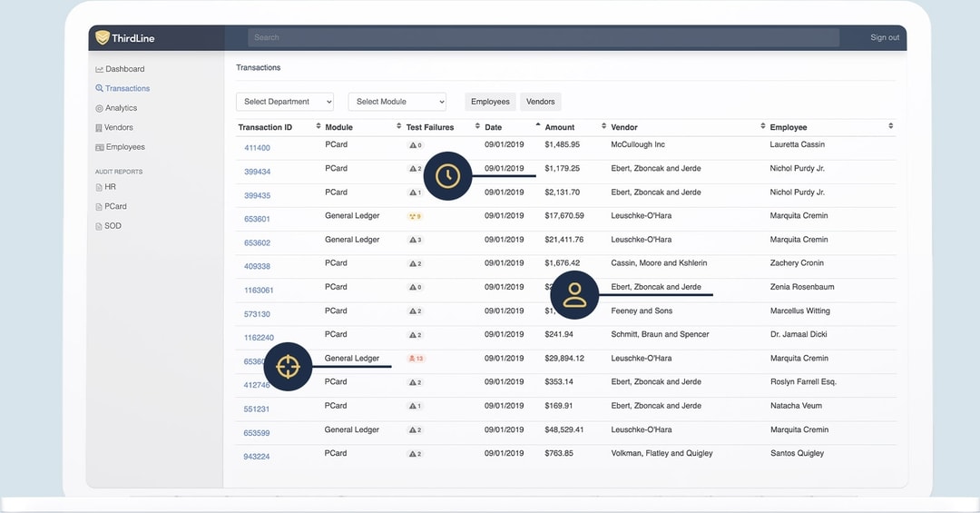The height and width of the screenshot is (513, 980).
Task: Open transaction 653602
Action: point(257,242)
